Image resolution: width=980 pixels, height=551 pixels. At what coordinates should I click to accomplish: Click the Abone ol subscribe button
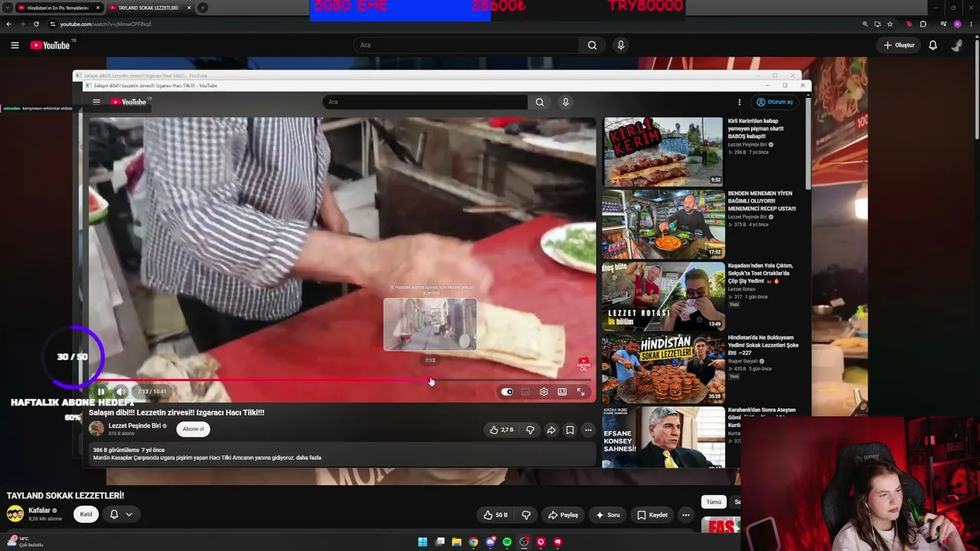[x=193, y=429]
